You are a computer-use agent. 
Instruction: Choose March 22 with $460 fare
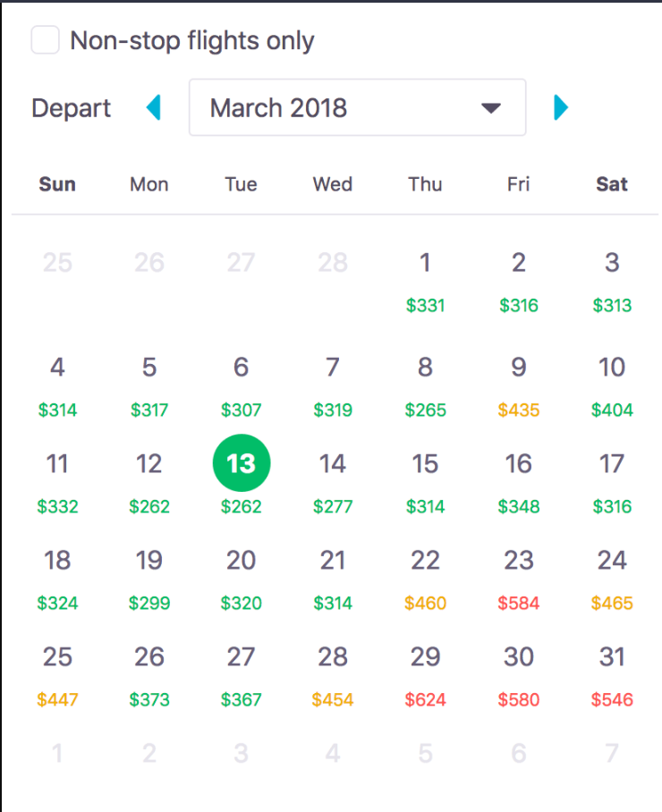(x=425, y=576)
